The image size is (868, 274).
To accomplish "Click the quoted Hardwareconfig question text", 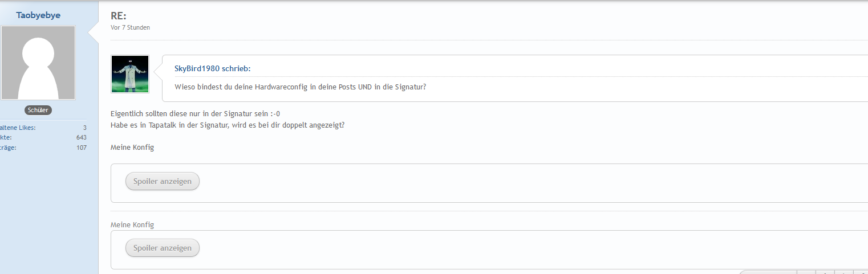I will coord(301,87).
